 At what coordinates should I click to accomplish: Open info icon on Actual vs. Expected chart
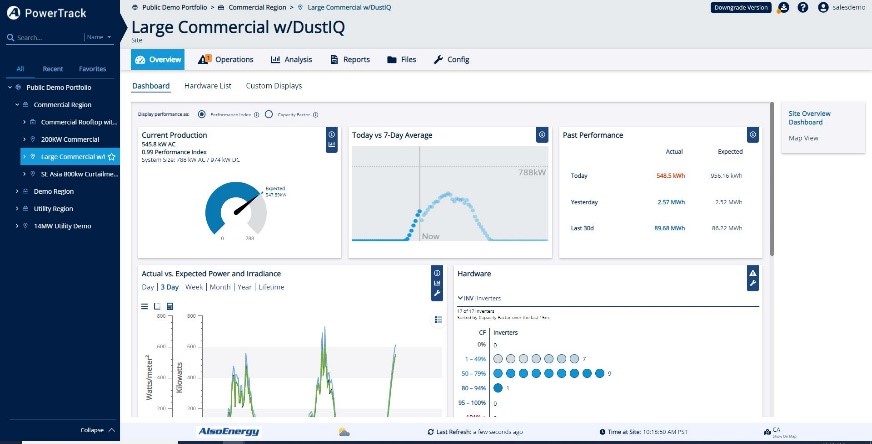click(437, 273)
